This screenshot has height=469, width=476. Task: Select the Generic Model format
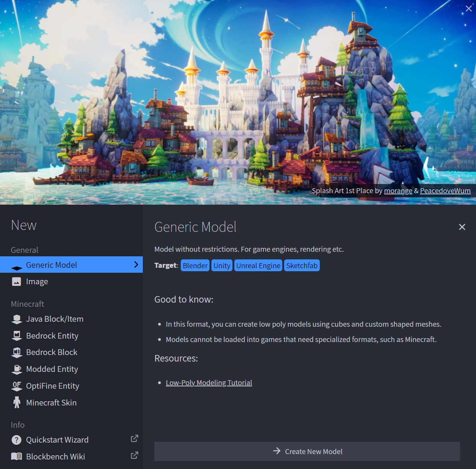[71, 265]
